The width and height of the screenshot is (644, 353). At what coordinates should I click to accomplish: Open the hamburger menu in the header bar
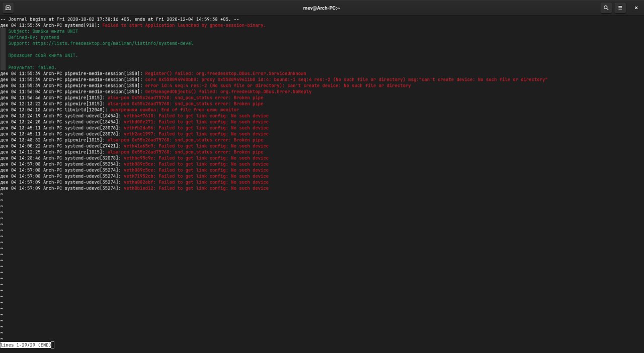pyautogui.click(x=620, y=8)
